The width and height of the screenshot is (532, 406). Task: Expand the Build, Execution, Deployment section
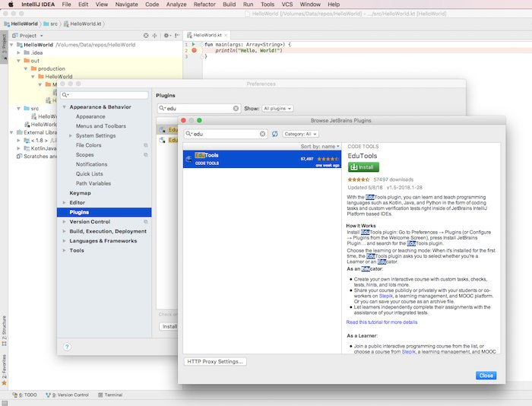[64, 231]
